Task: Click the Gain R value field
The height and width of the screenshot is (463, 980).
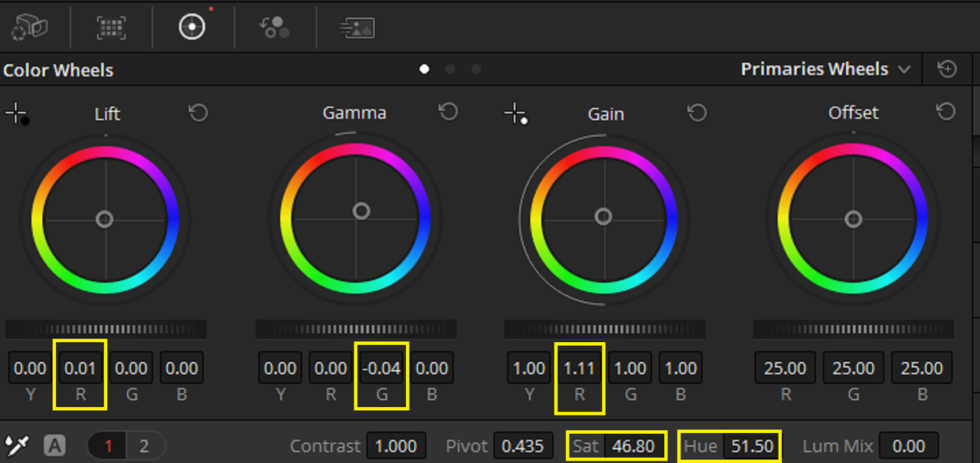Action: coord(580,368)
